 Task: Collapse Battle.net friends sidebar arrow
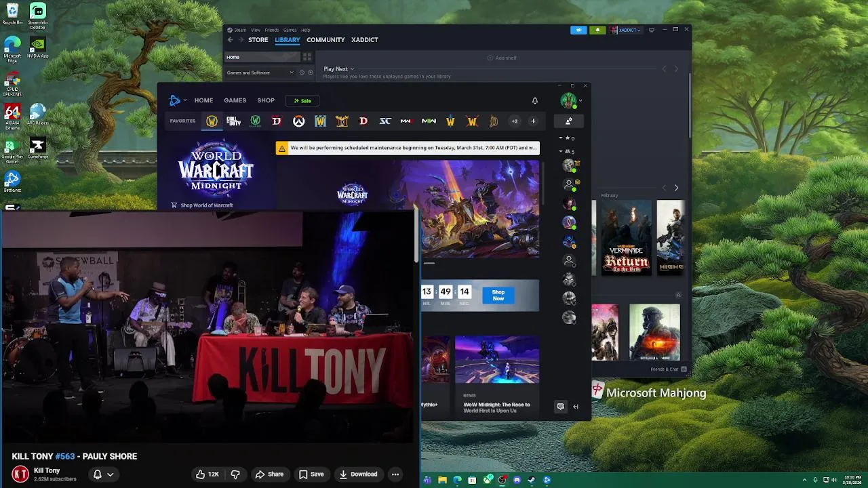(576, 407)
